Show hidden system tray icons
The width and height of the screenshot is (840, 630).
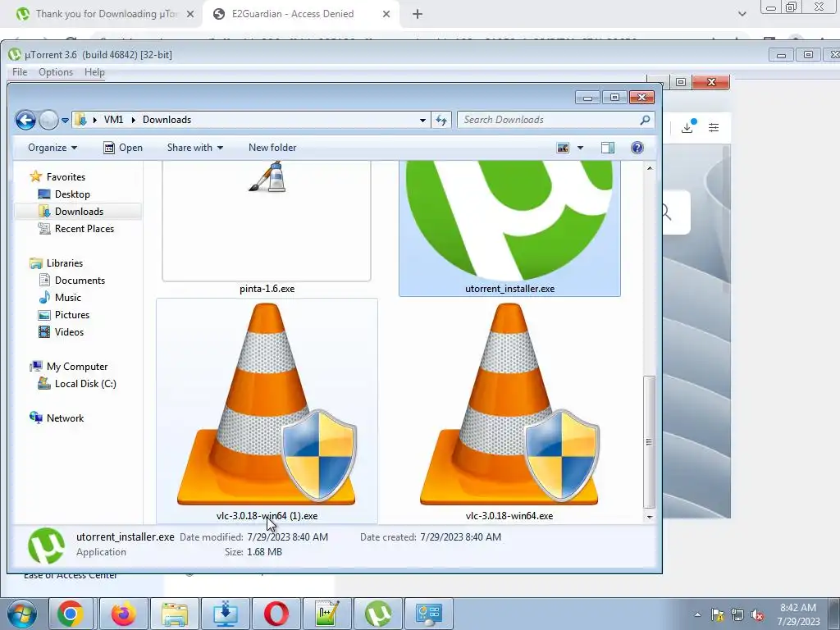point(697,614)
